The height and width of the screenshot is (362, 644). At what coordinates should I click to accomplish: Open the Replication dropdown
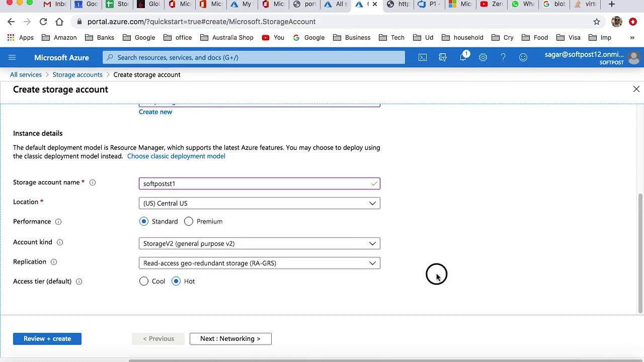click(x=260, y=263)
